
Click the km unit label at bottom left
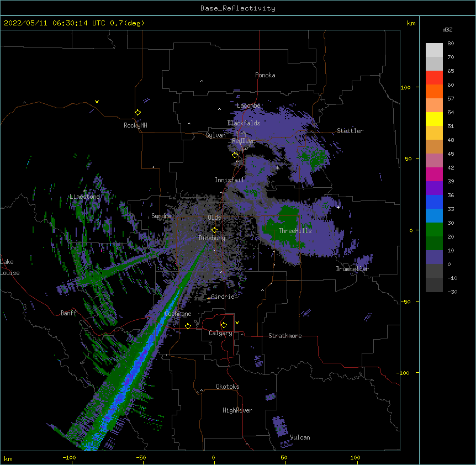point(8,458)
